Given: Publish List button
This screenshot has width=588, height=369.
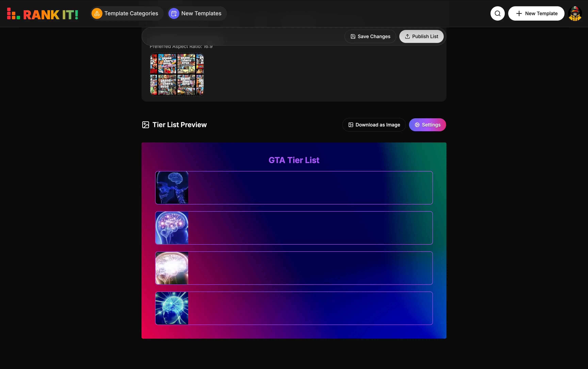Looking at the screenshot, I should tap(421, 36).
